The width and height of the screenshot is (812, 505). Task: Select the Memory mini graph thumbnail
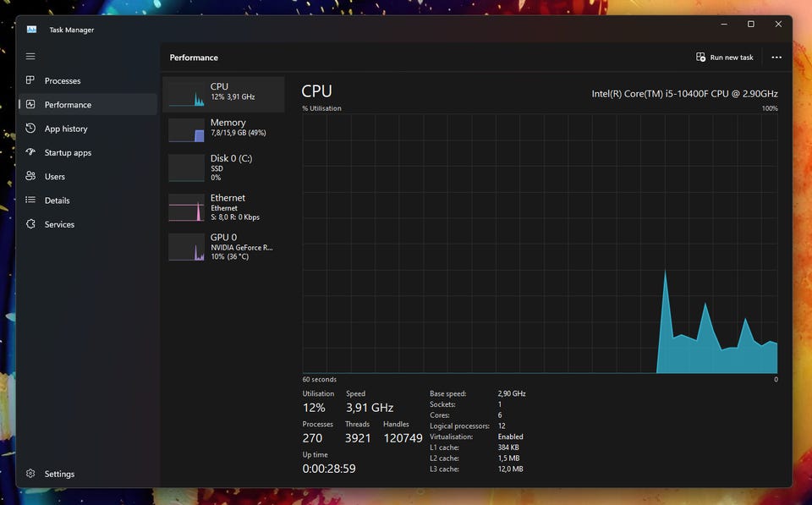[x=186, y=130]
